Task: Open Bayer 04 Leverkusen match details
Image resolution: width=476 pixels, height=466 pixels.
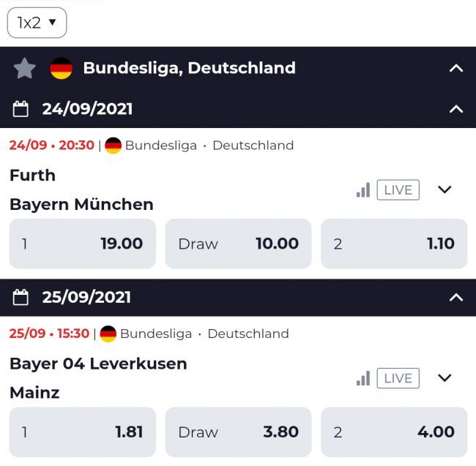Action: click(98, 364)
